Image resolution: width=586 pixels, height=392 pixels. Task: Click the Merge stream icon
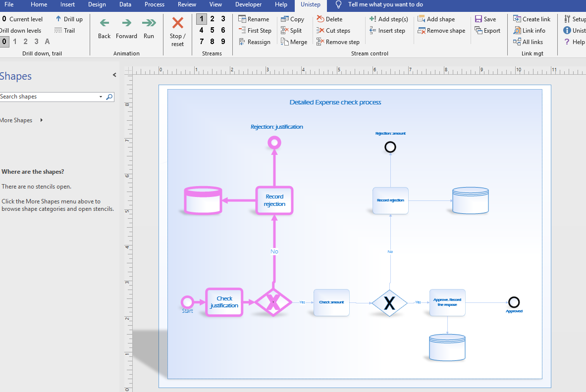point(285,42)
